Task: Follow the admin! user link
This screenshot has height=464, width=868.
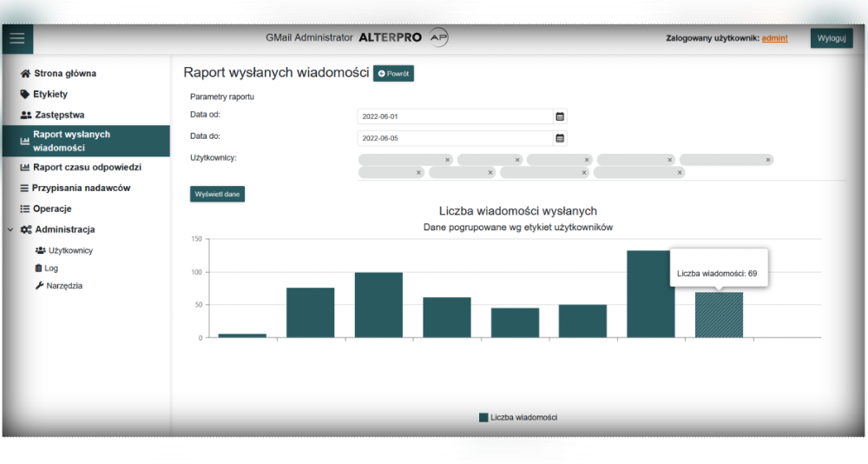Action: tap(774, 38)
